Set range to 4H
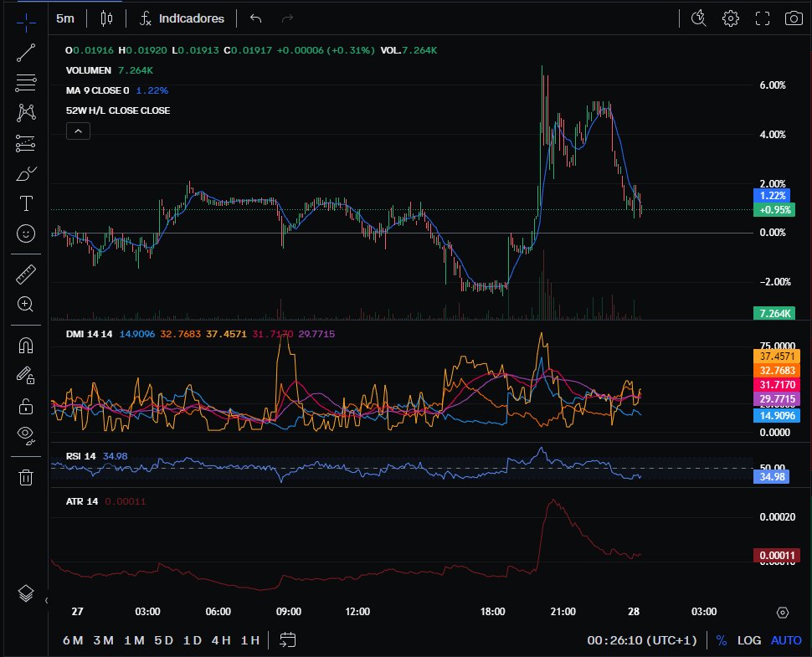The height and width of the screenshot is (657, 812). click(221, 640)
